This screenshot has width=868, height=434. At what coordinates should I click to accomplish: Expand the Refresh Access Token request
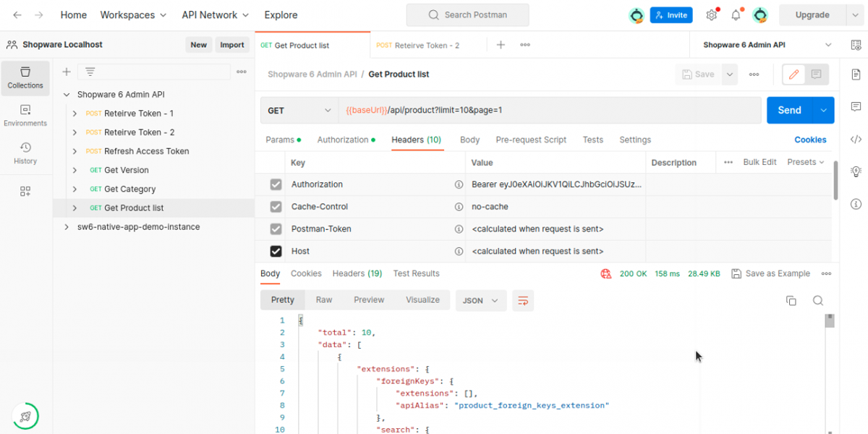(75, 151)
